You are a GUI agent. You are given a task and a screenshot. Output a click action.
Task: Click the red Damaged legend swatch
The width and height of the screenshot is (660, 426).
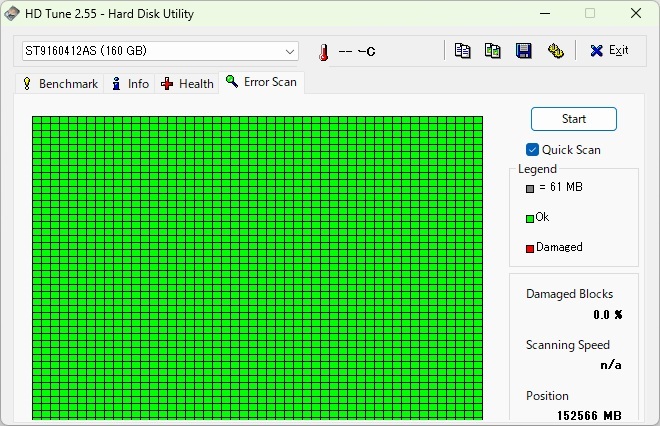(530, 249)
